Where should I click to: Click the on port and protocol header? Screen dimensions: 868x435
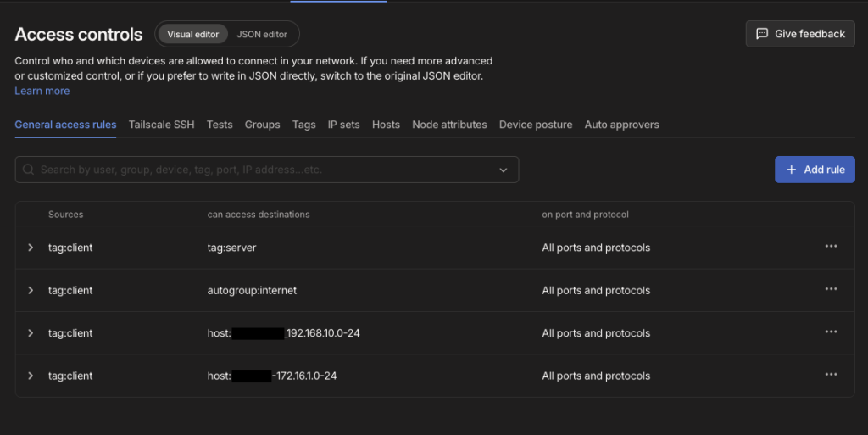click(585, 215)
